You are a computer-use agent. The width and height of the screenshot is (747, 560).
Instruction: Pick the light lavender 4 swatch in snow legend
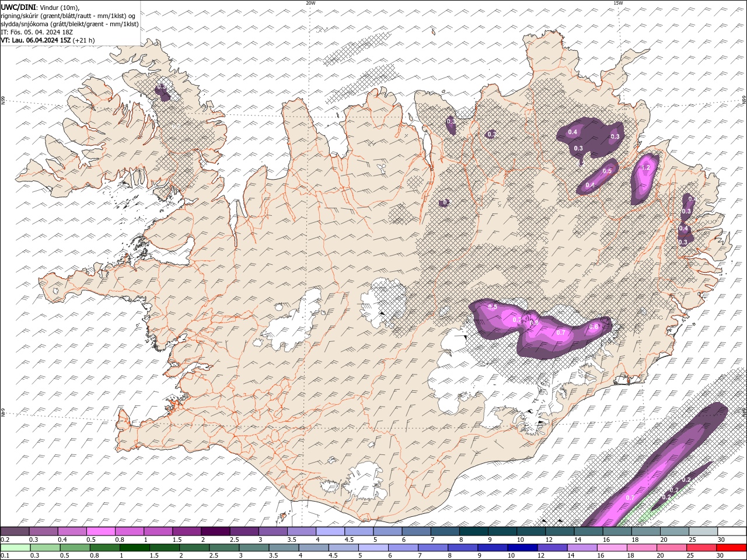(330, 531)
